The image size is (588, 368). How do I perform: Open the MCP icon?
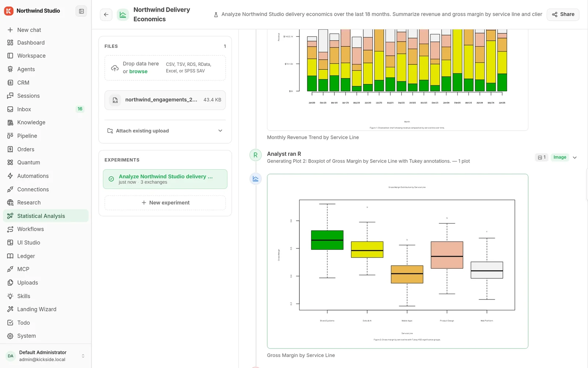point(10,269)
